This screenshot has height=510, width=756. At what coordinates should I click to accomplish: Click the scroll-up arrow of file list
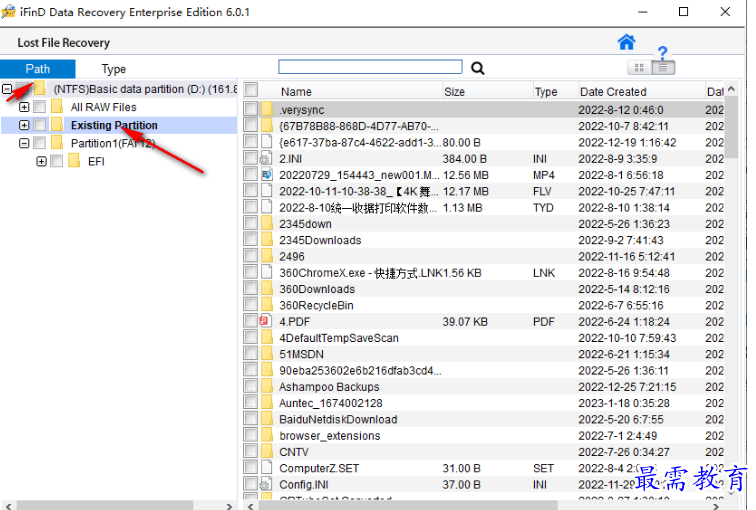coord(732,89)
